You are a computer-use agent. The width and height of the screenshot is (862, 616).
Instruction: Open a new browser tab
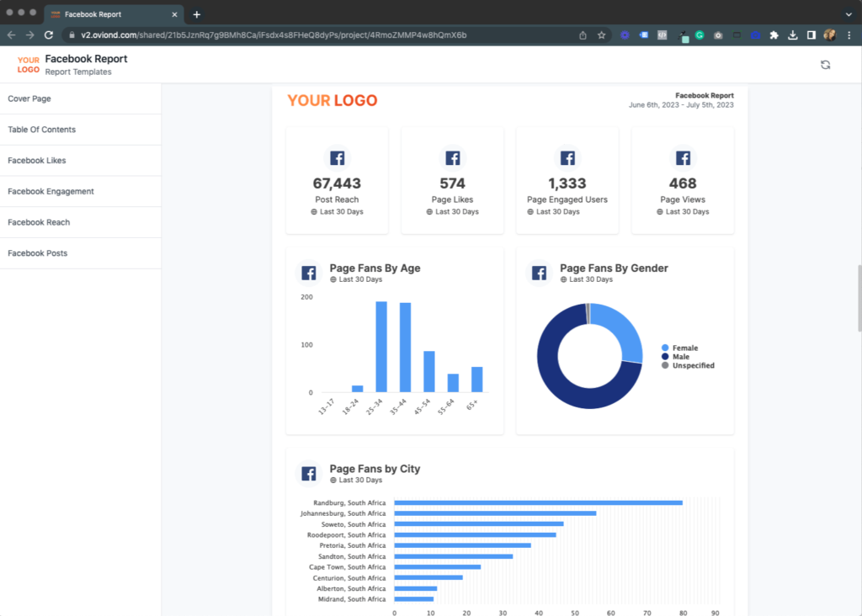pyautogui.click(x=196, y=15)
